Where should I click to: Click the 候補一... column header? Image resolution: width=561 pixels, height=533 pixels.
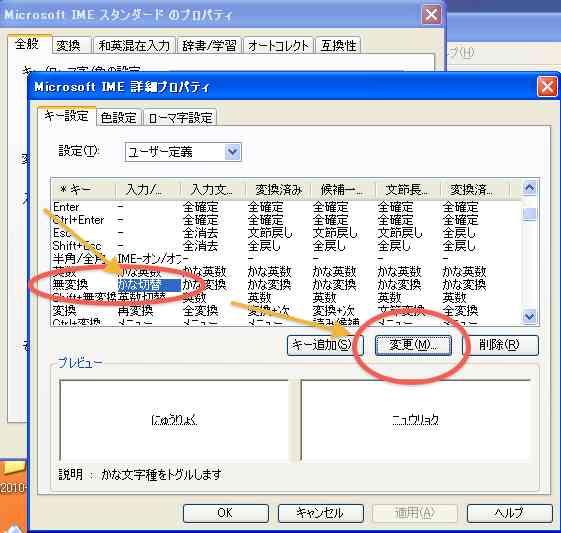(x=343, y=190)
